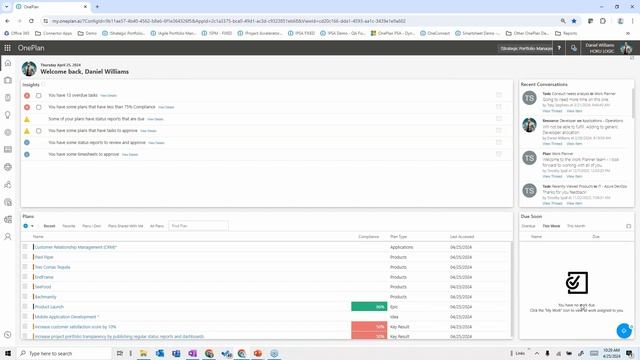Image resolution: width=640 pixels, height=360 pixels.
Task: Check the overdue tasks insight checkbox
Action: point(38,96)
